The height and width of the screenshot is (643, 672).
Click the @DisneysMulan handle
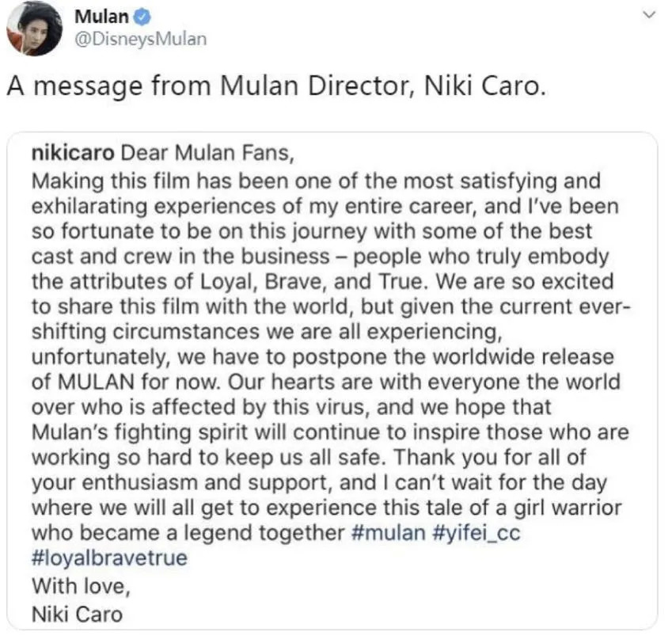pos(128,38)
